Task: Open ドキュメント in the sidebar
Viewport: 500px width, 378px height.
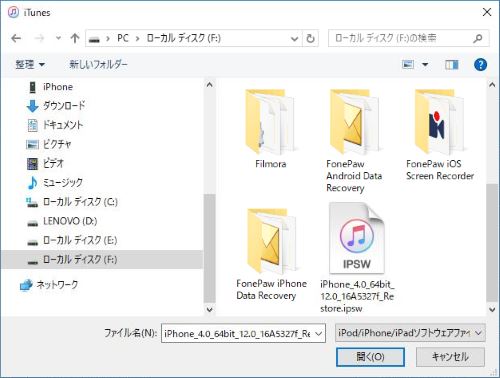Action: (63, 125)
